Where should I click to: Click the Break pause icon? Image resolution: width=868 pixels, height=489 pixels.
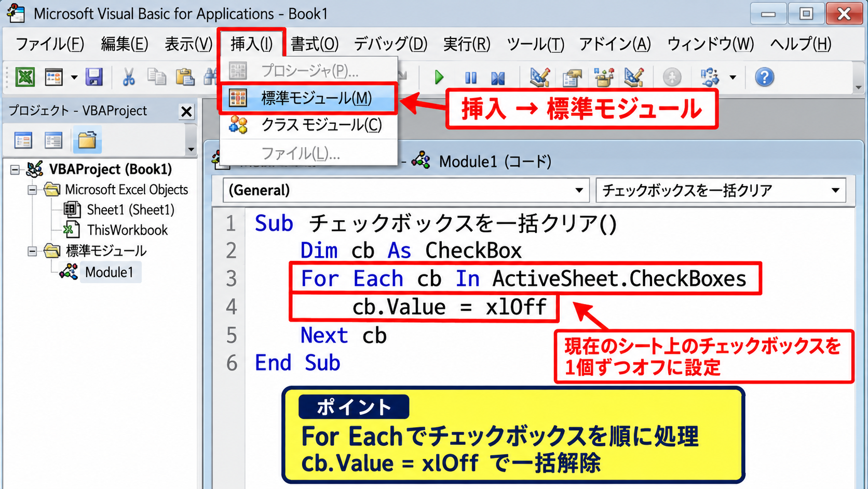[x=471, y=77]
